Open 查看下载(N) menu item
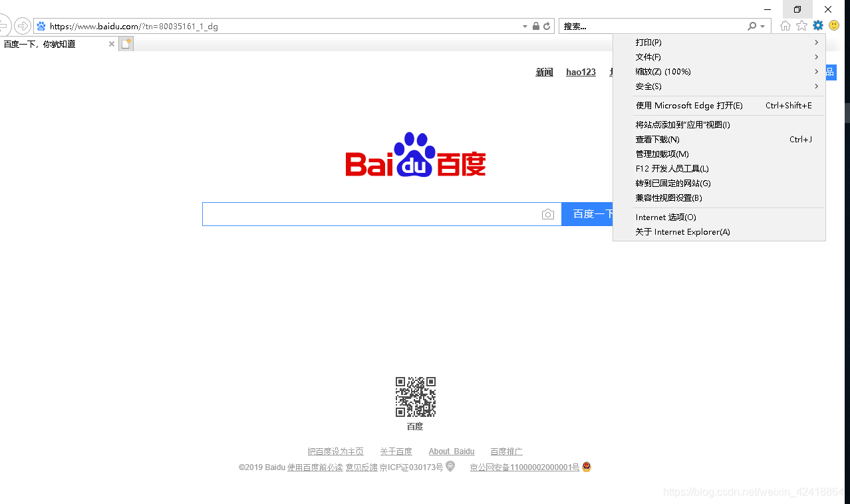 (x=719, y=139)
